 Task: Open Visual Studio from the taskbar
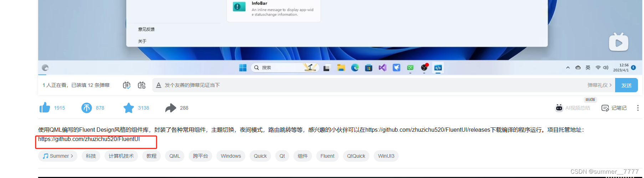coord(383,68)
